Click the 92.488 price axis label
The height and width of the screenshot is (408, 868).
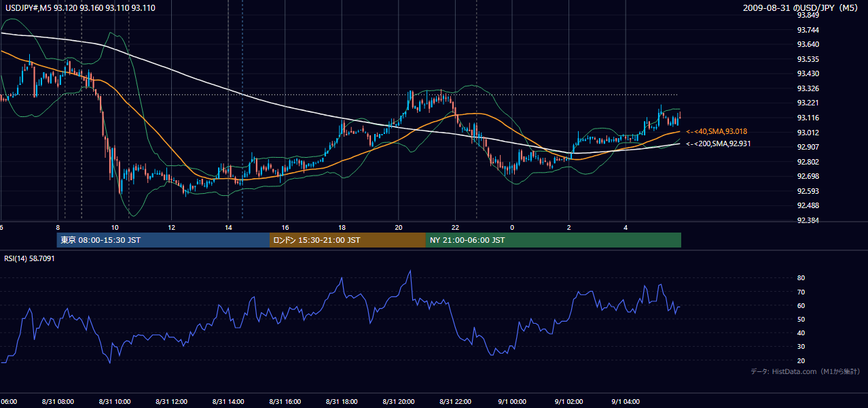click(x=808, y=205)
